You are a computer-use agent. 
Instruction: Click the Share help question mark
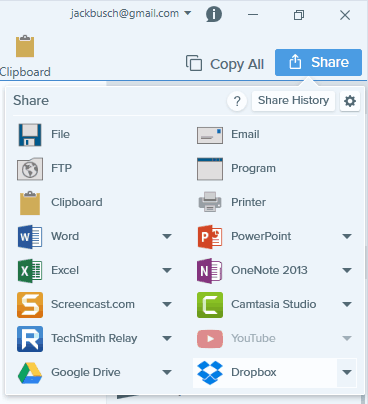237,101
